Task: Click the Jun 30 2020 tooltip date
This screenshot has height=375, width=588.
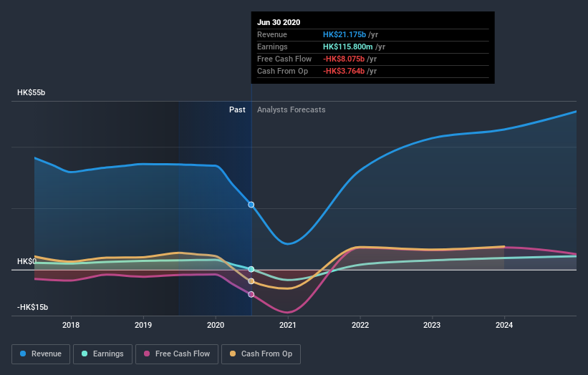Action: 279,22
